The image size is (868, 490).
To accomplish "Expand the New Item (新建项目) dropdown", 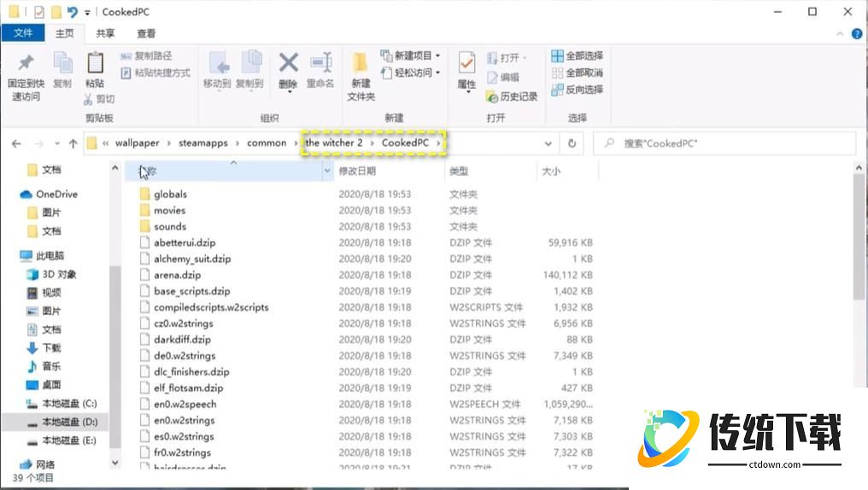I will click(x=411, y=55).
